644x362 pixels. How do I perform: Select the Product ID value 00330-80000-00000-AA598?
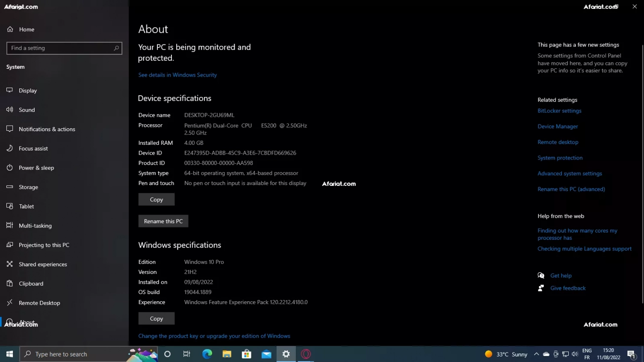pos(219,163)
